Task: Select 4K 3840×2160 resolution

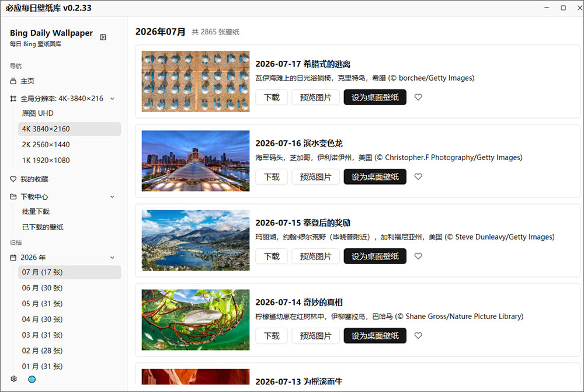Action: [x=69, y=129]
